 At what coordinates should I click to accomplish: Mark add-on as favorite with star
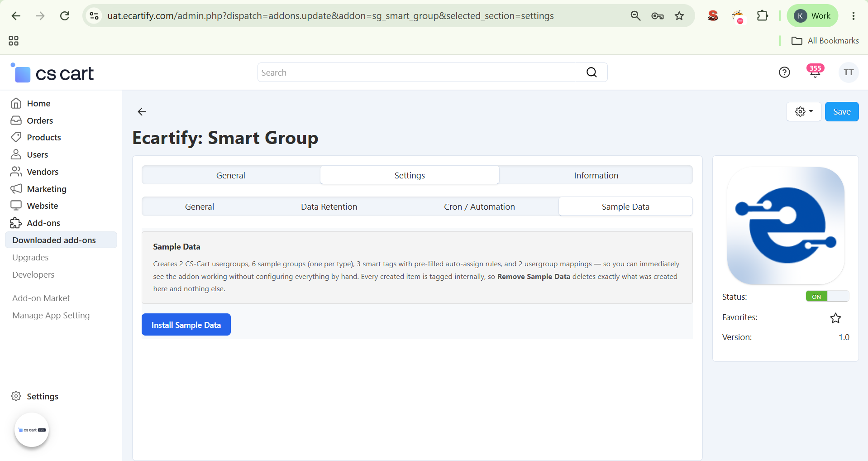[x=835, y=318]
